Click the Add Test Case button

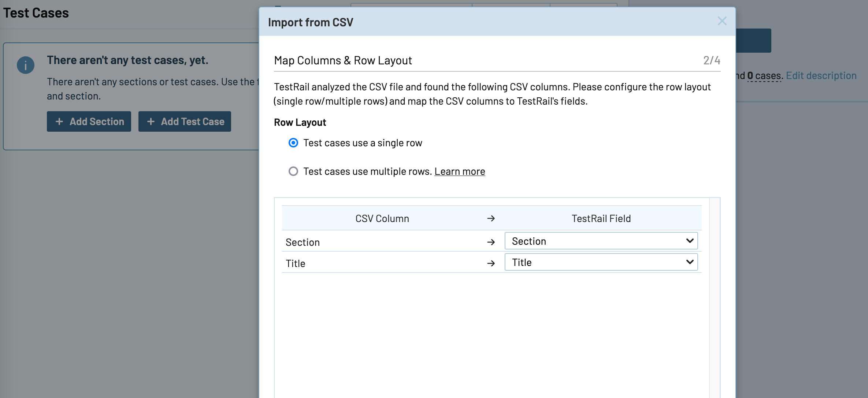coord(185,121)
